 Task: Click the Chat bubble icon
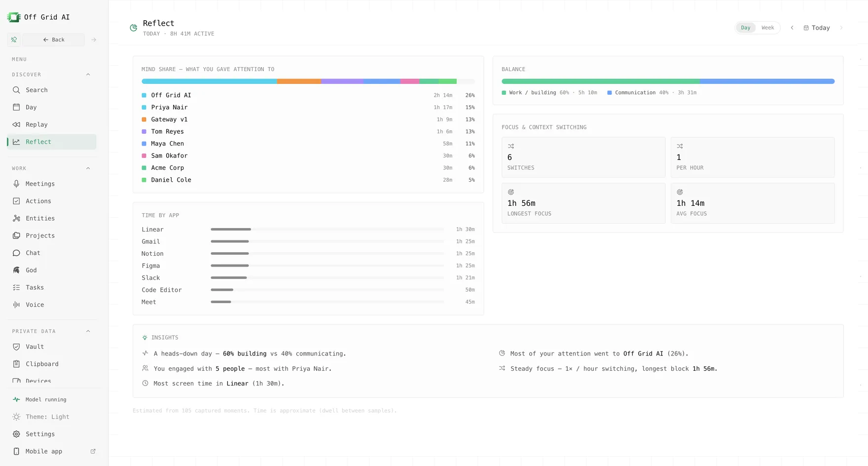coord(16,253)
